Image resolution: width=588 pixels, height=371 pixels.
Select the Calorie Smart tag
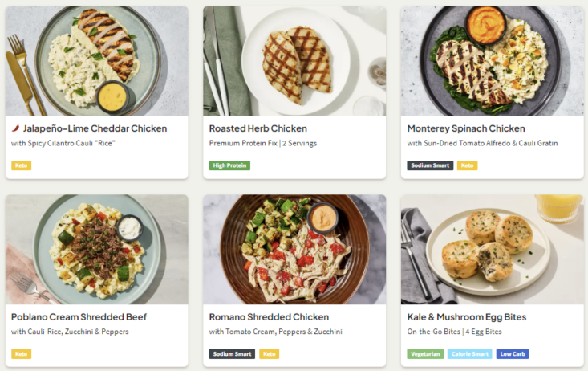point(468,353)
